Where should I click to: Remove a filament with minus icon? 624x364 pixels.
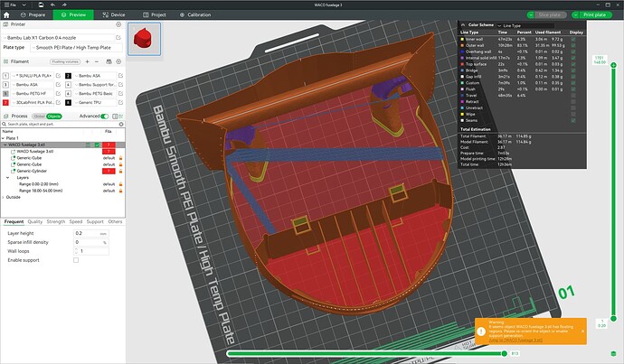tap(97, 61)
